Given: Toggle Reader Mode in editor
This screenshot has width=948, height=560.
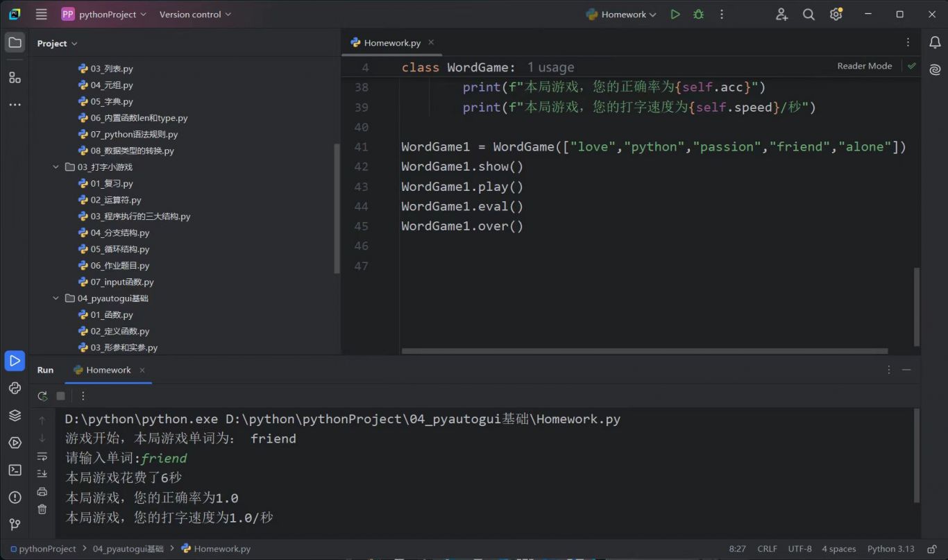Looking at the screenshot, I should [864, 66].
